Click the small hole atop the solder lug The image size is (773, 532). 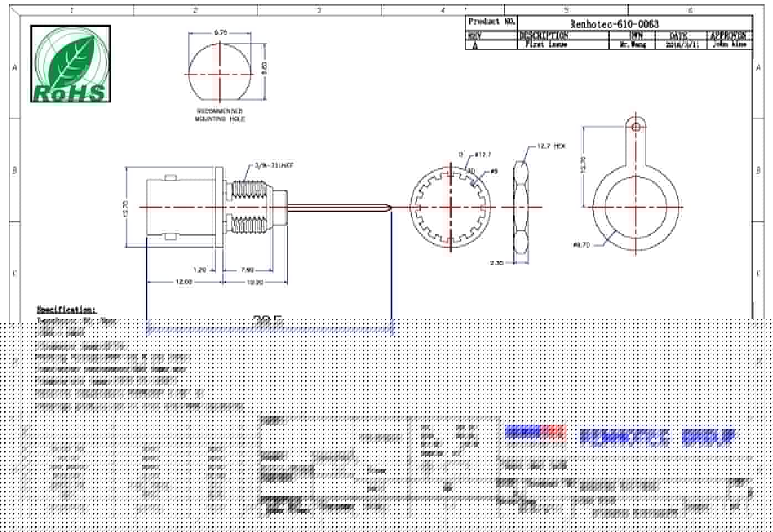tap(636, 127)
